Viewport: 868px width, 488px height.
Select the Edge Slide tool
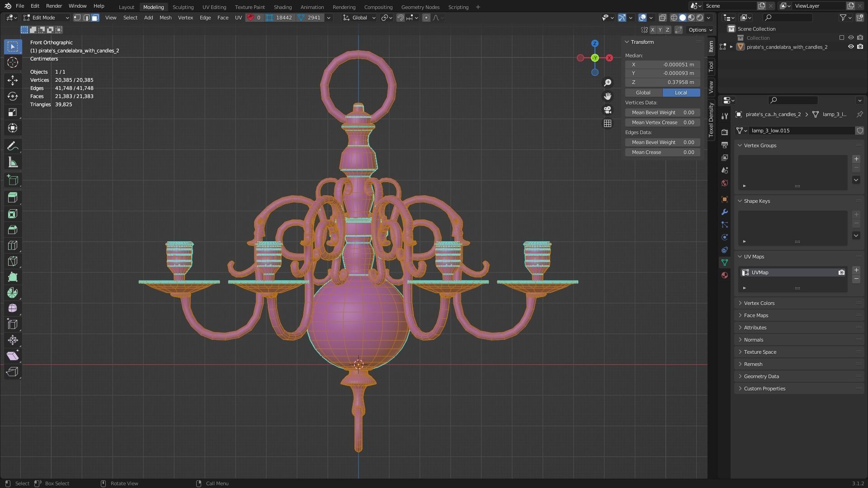(13, 324)
